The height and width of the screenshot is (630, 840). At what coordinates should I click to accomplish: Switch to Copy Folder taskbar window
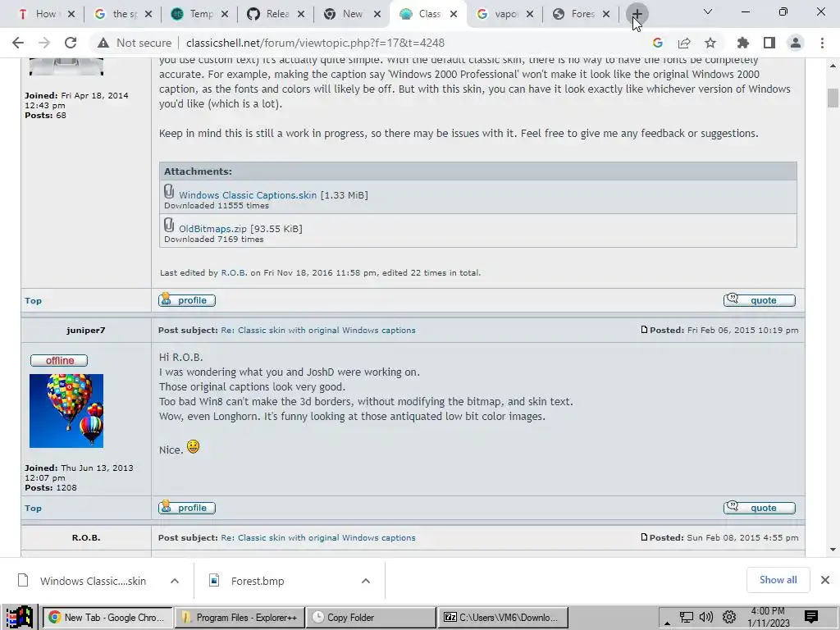[370, 618]
